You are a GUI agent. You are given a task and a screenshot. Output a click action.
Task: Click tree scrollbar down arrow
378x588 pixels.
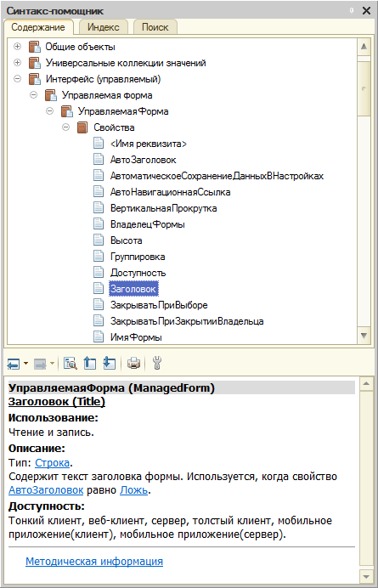(x=364, y=335)
